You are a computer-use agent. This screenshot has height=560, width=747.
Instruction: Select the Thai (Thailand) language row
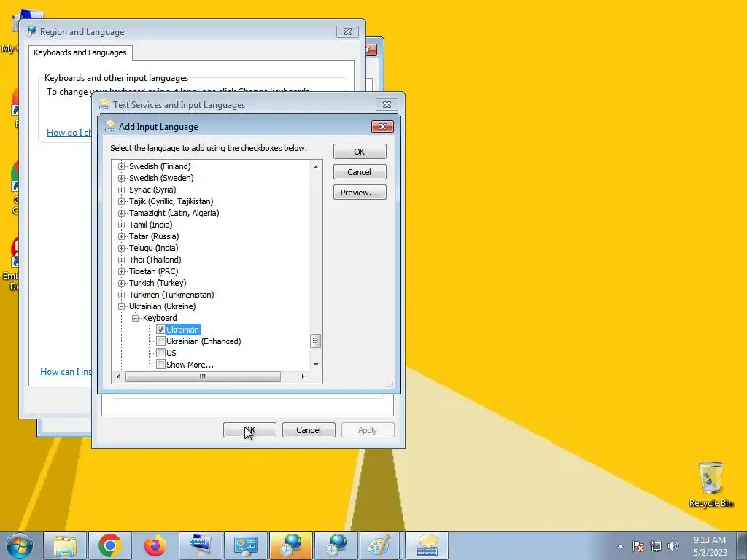coord(155,260)
